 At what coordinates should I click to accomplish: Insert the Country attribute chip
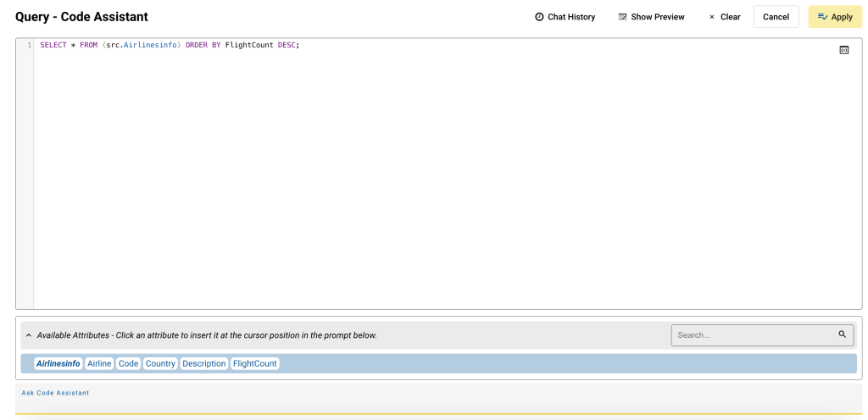[x=160, y=363]
